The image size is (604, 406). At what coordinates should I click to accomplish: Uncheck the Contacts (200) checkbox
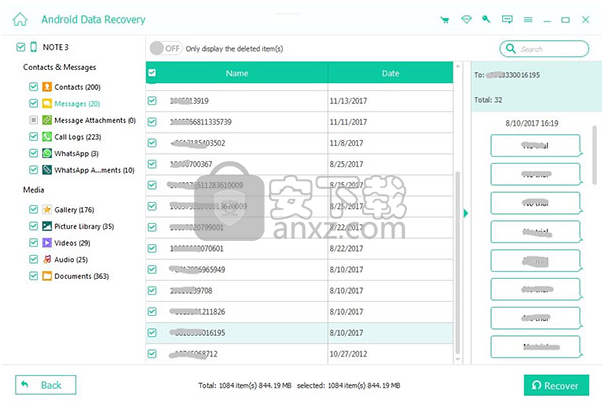click(34, 87)
